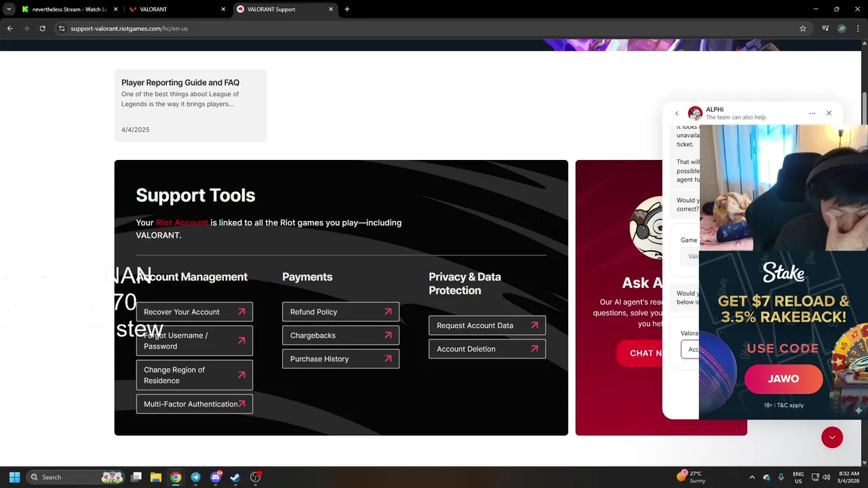Switch ENG US input language
The image size is (868, 488).
tap(798, 477)
